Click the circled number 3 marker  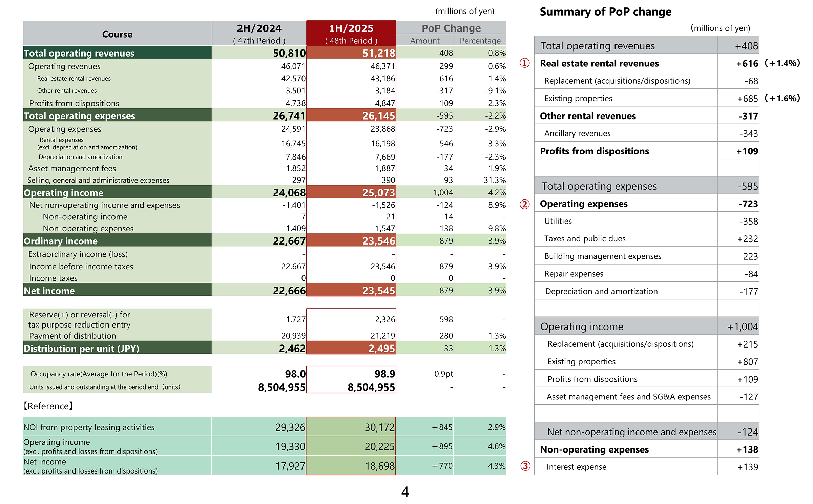point(525,466)
